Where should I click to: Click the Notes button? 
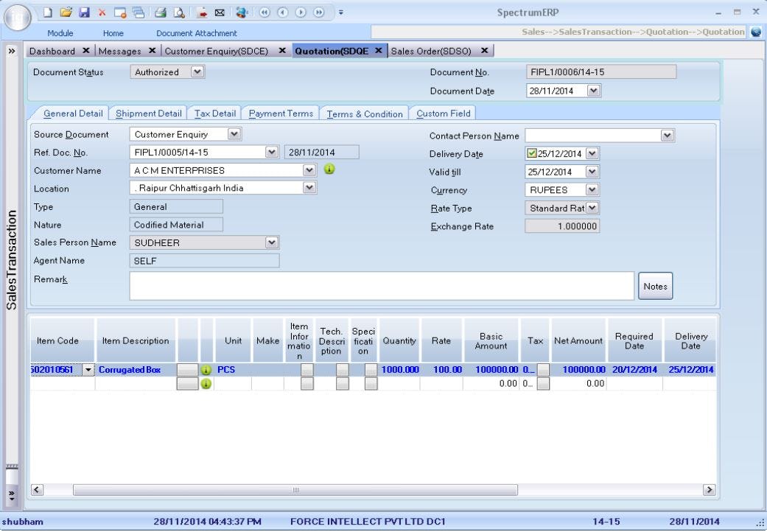coord(654,285)
